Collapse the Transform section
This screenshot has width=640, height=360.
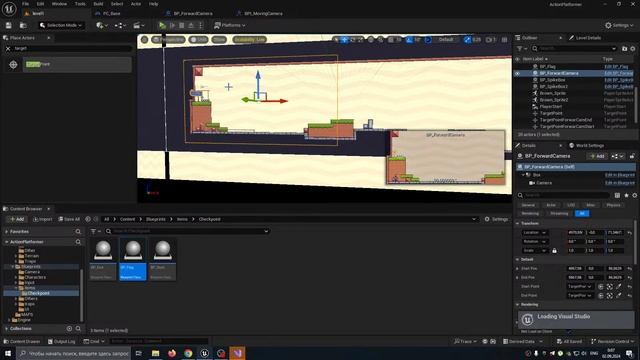[x=518, y=224]
